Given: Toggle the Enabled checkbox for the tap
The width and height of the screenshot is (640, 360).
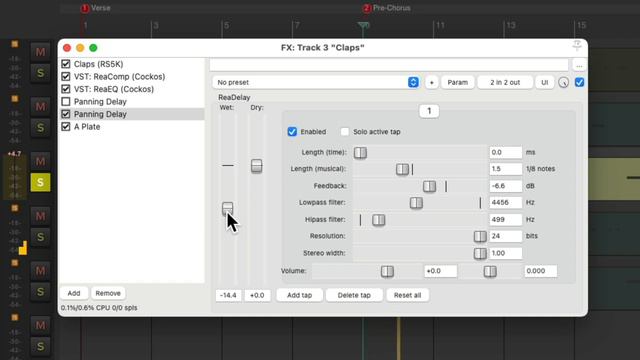Looking at the screenshot, I should point(292,132).
